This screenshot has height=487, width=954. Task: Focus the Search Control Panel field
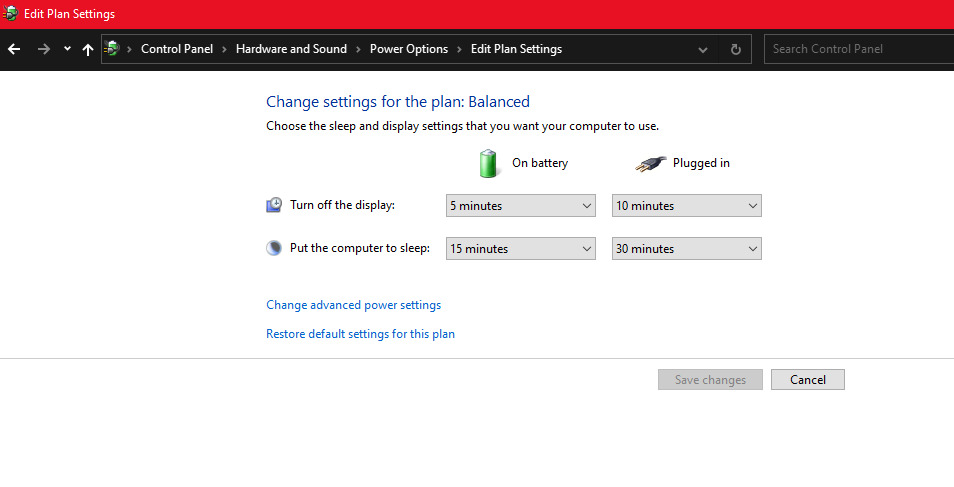coord(859,49)
